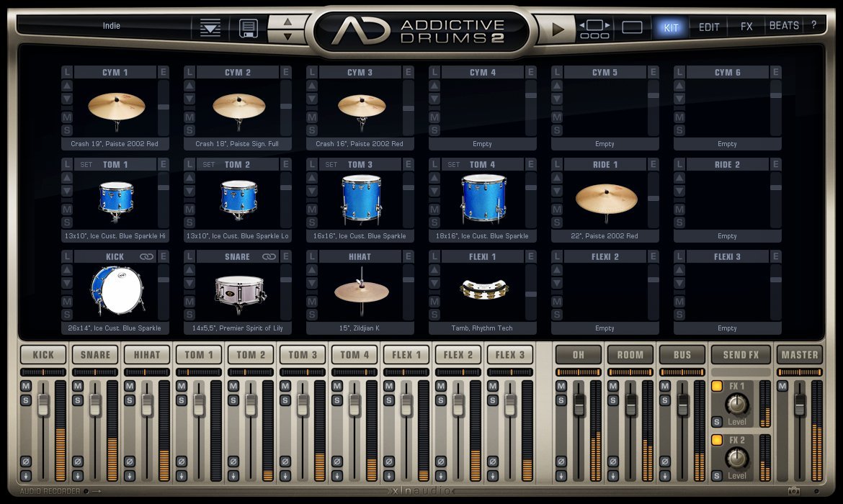Image resolution: width=843 pixels, height=504 pixels.
Task: Step to the previous preset with the up arrow
Action: tap(287, 22)
